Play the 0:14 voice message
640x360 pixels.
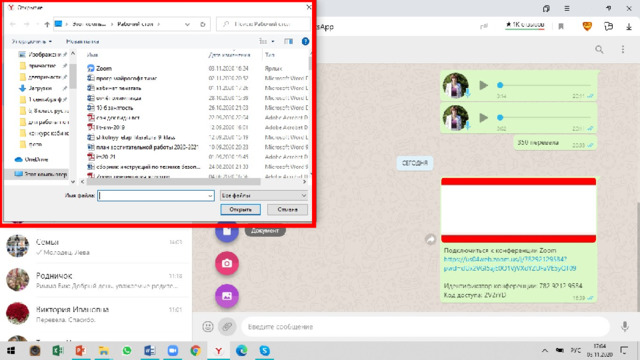click(483, 85)
